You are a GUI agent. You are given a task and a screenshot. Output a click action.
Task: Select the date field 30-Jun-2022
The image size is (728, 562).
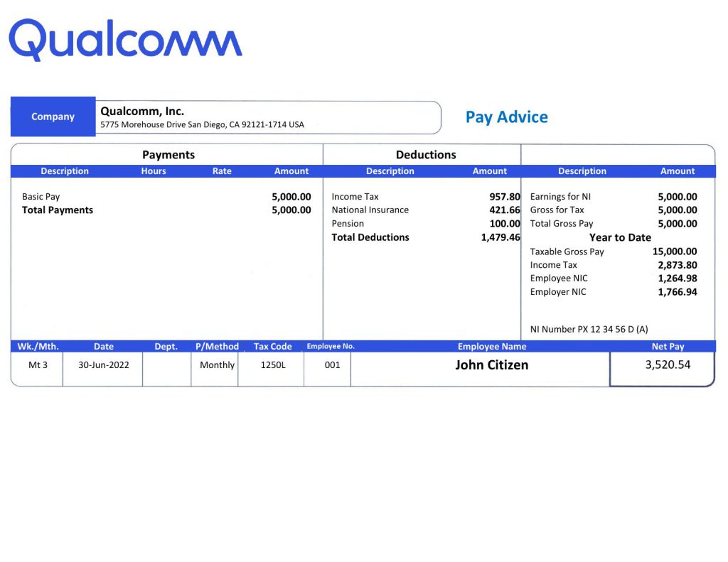pos(103,365)
